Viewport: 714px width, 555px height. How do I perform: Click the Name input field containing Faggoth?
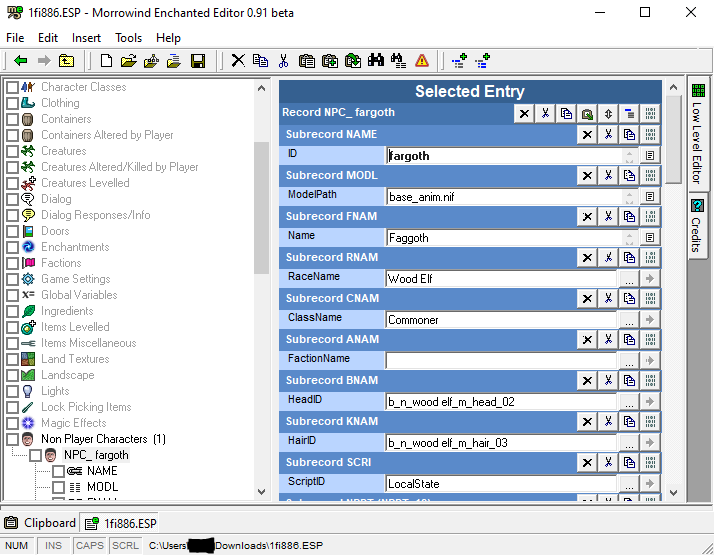tap(505, 238)
